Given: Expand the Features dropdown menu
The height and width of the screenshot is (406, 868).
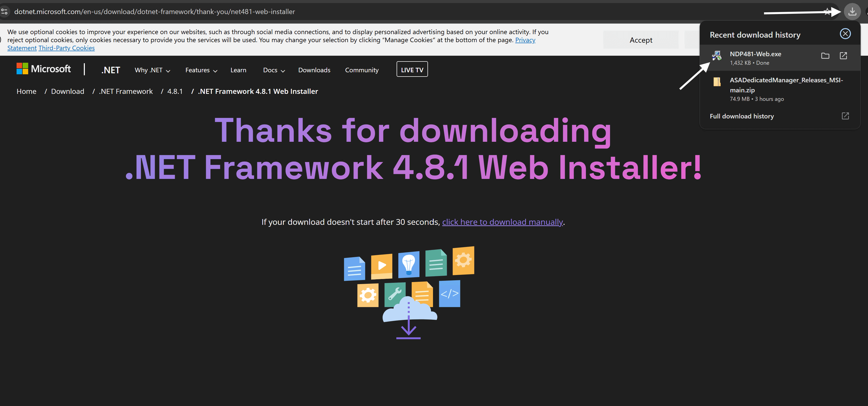Looking at the screenshot, I should click(201, 70).
